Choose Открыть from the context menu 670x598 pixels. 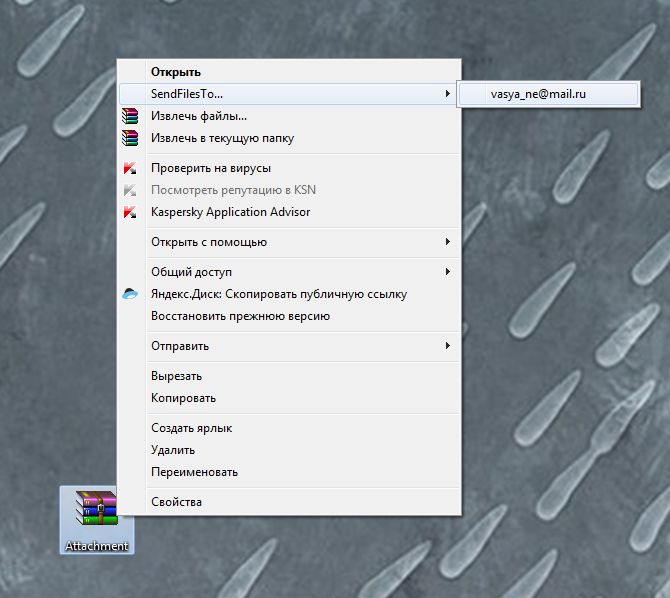289,72
